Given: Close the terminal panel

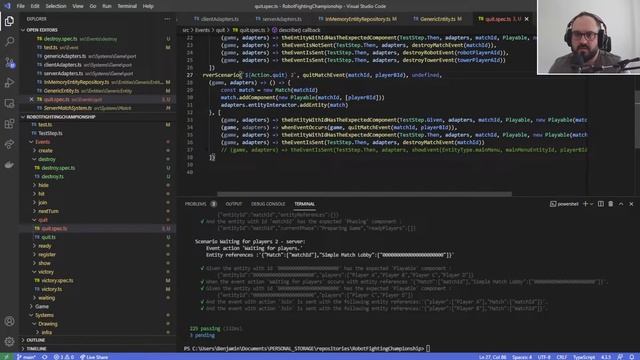Looking at the screenshot, I should tap(631, 204).
